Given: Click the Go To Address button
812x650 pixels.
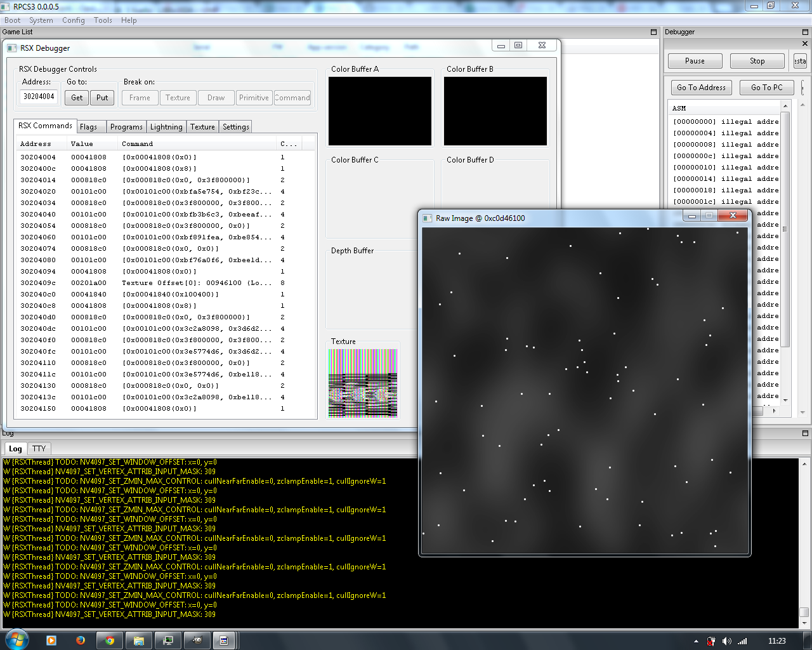Looking at the screenshot, I should (701, 88).
